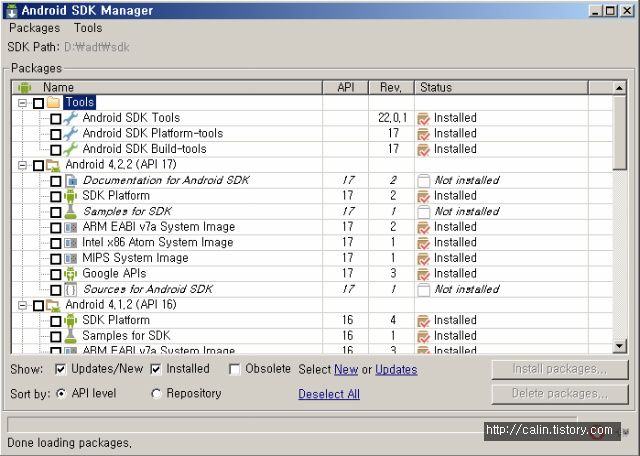Click the Deselect All link
This screenshot has width=640, height=456.
(x=329, y=394)
